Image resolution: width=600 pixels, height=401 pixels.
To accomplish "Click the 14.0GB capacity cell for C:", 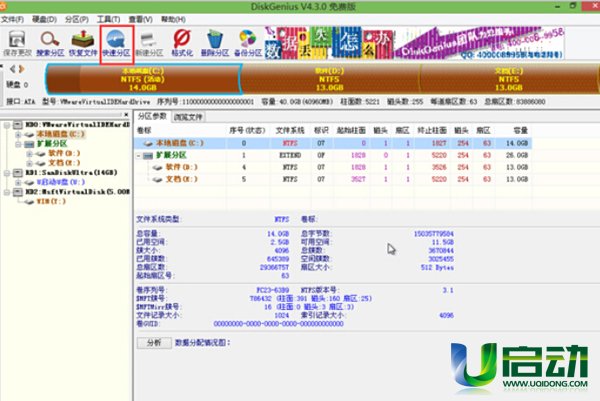I will pyautogui.click(x=517, y=143).
